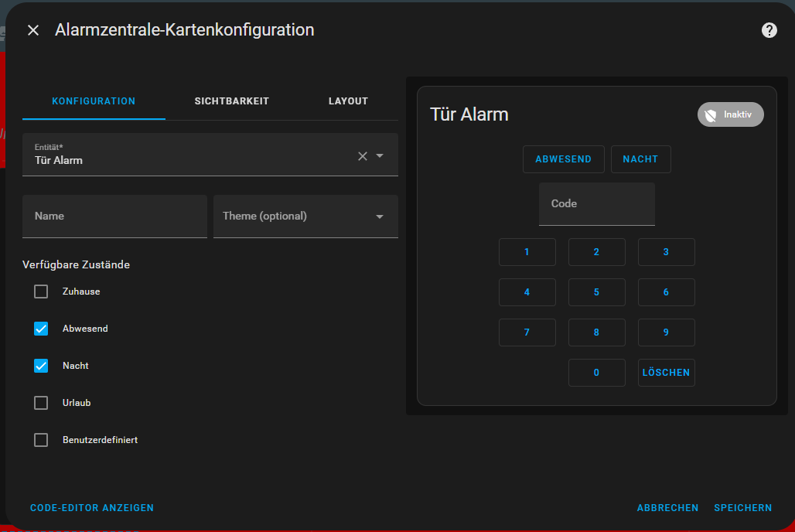
Task: Click the help question mark icon
Action: click(x=769, y=30)
